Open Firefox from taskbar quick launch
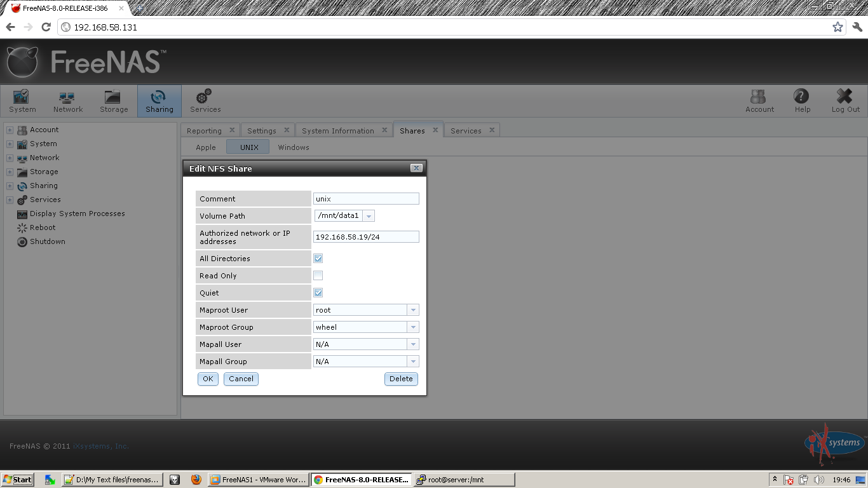Screen dimensions: 868x488 (x=196, y=480)
